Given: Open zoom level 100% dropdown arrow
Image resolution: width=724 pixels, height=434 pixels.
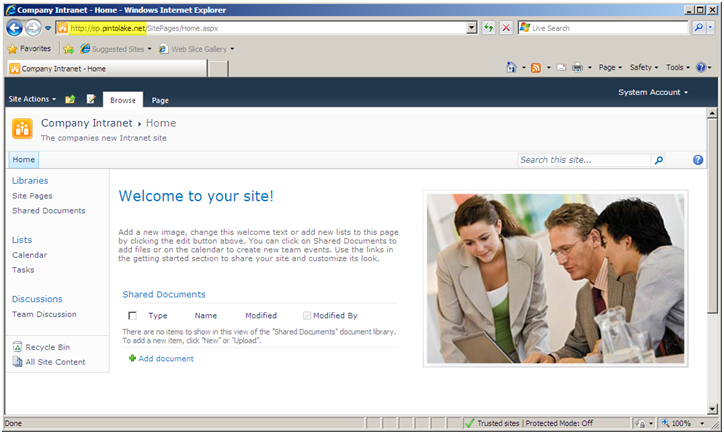Looking at the screenshot, I should 702,423.
